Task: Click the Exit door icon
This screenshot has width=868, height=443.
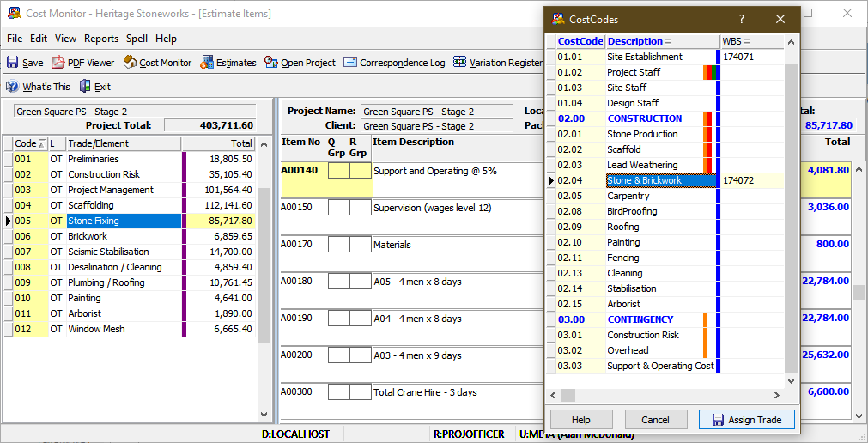Action: tap(85, 87)
